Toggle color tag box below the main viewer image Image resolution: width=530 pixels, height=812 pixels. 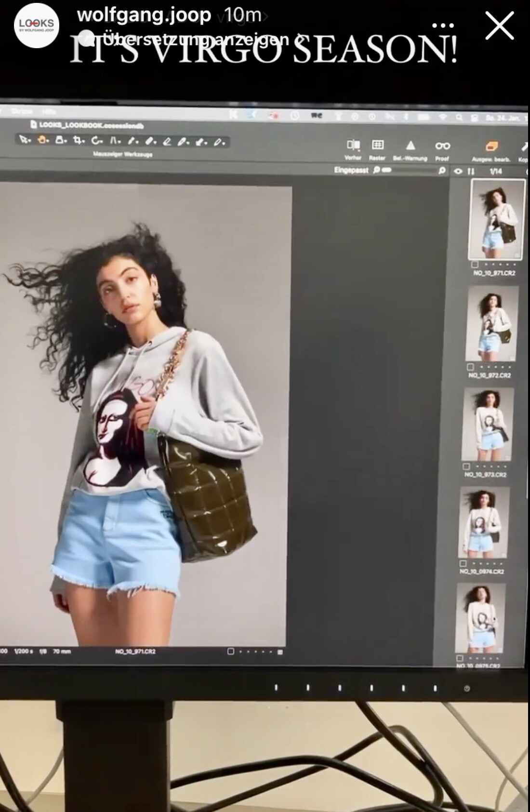230,652
